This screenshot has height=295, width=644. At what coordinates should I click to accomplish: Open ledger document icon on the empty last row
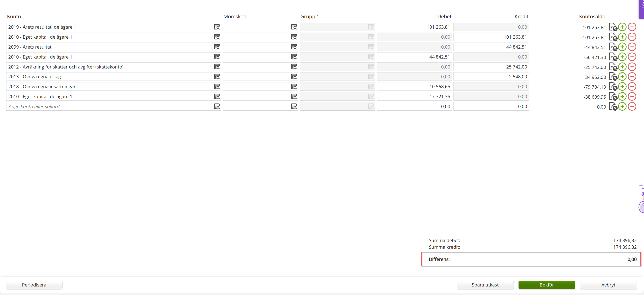click(x=613, y=107)
